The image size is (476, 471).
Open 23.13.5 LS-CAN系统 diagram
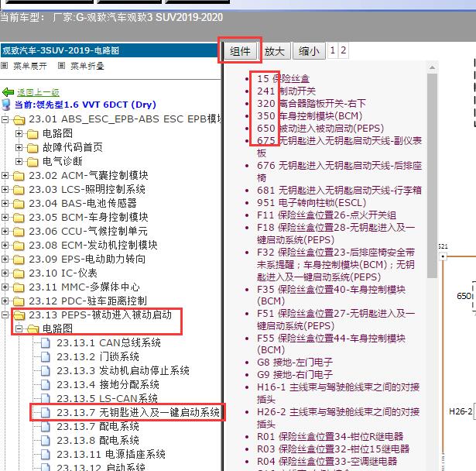pos(107,398)
